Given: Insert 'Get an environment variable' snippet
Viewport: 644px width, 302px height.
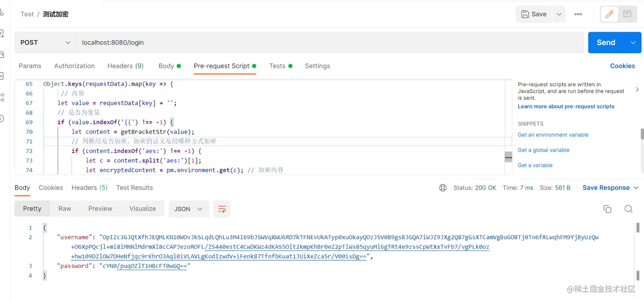Looking at the screenshot, I should pyautogui.click(x=553, y=135).
